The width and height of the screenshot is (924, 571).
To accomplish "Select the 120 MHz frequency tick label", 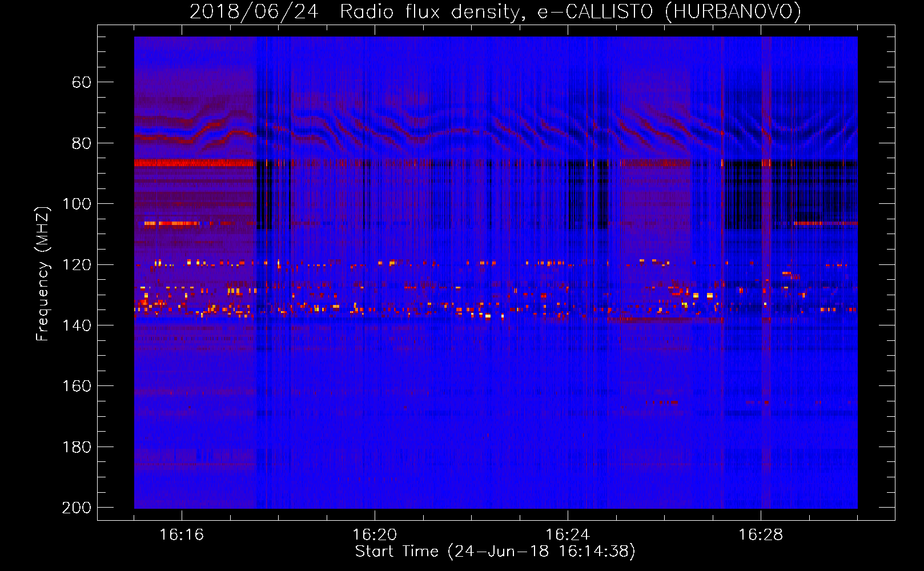I will 77,265.
